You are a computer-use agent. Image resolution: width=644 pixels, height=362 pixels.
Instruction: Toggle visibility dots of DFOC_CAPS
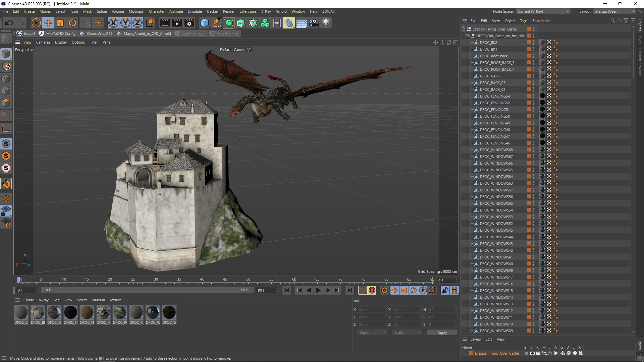(x=533, y=76)
